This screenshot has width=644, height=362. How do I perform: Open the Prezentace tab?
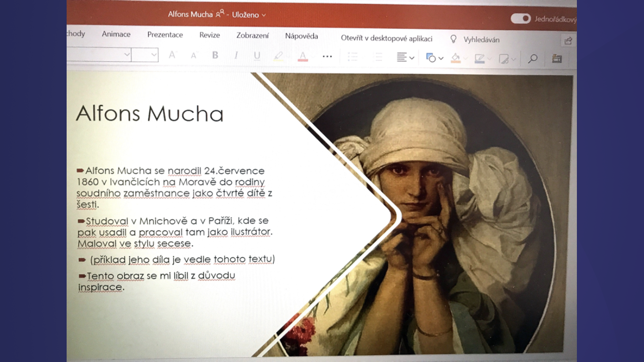(165, 35)
